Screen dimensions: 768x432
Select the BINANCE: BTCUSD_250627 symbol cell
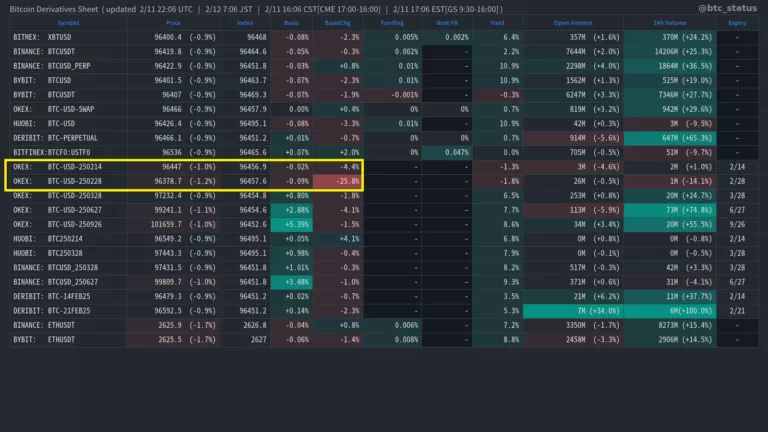pyautogui.click(x=68, y=282)
